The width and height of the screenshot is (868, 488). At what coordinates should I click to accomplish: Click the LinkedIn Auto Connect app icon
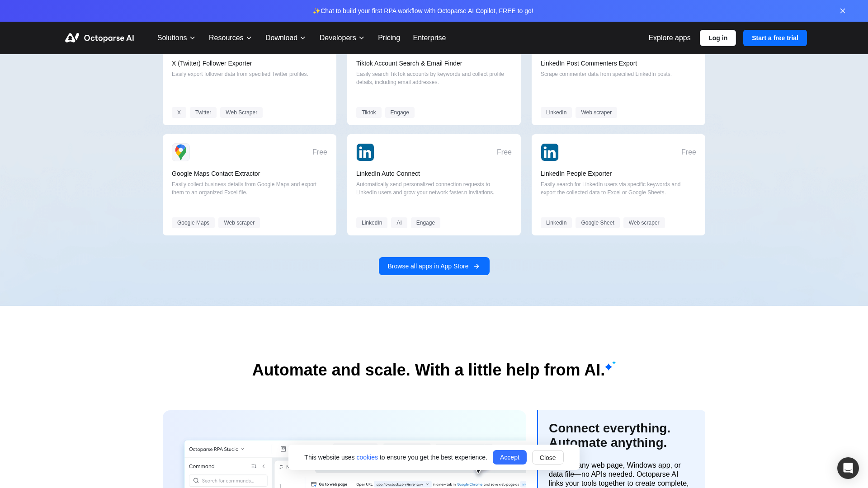365,152
